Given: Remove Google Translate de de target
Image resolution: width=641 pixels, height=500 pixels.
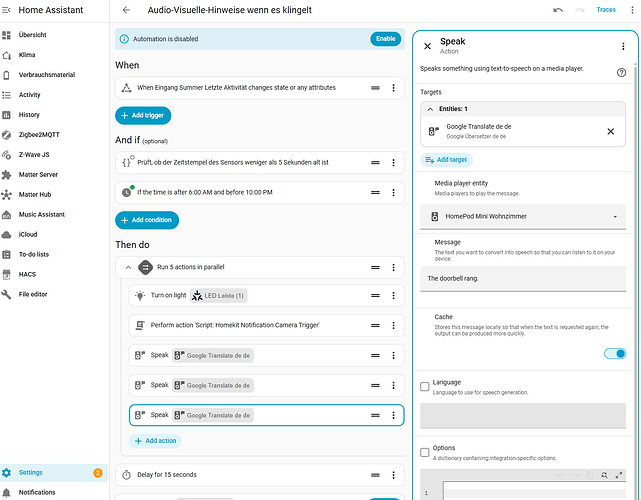Looking at the screenshot, I should coord(610,132).
